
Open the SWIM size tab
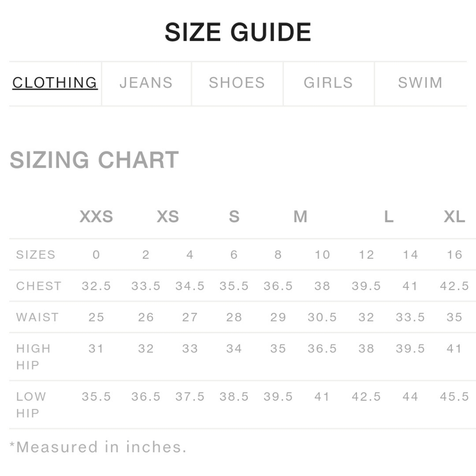tap(420, 83)
